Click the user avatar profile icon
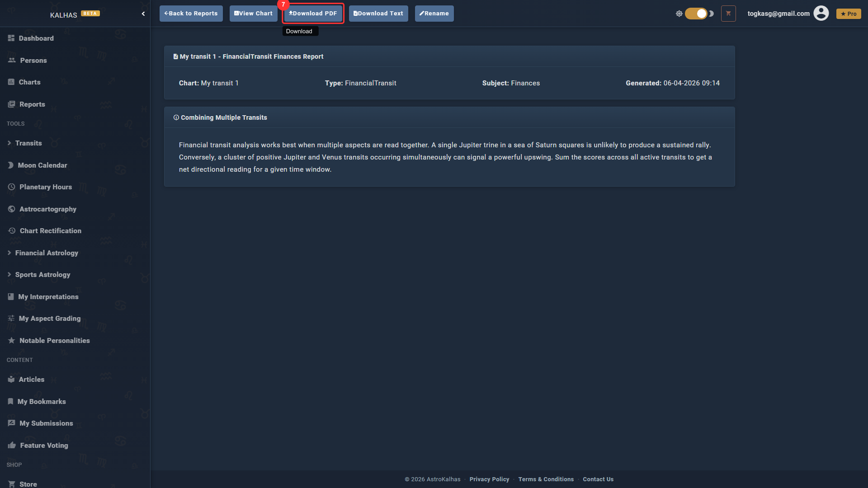 [821, 13]
